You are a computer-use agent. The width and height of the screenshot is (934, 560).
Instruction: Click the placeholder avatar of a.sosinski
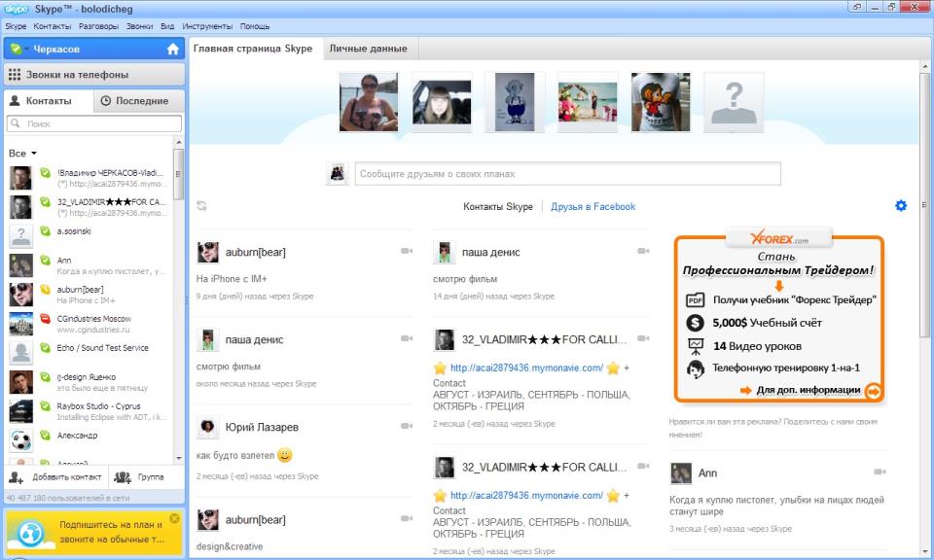coord(20,236)
